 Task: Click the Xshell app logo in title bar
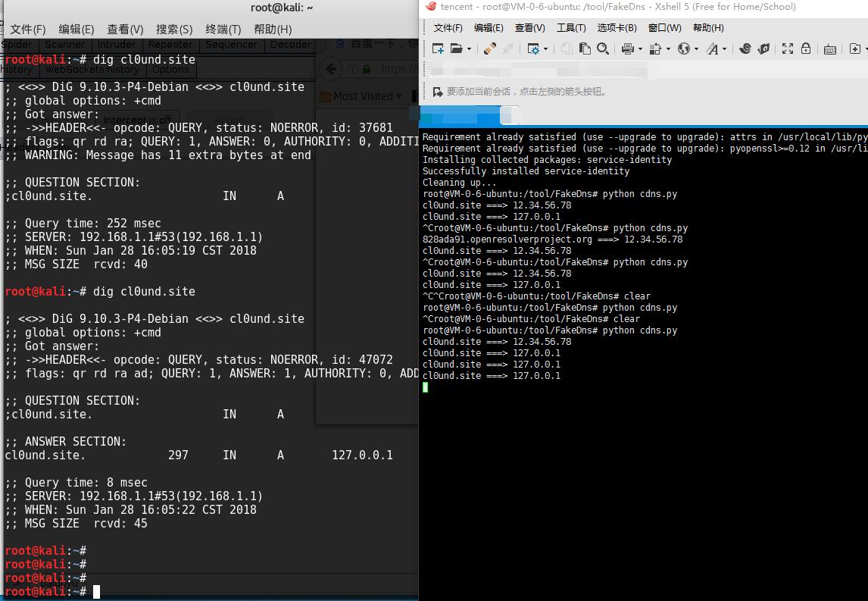pyautogui.click(x=431, y=7)
